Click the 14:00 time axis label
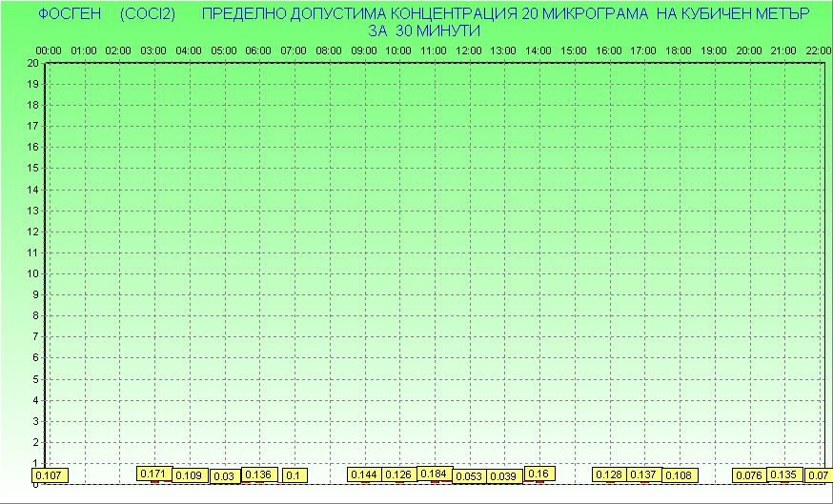This screenshot has width=833, height=504. [538, 51]
